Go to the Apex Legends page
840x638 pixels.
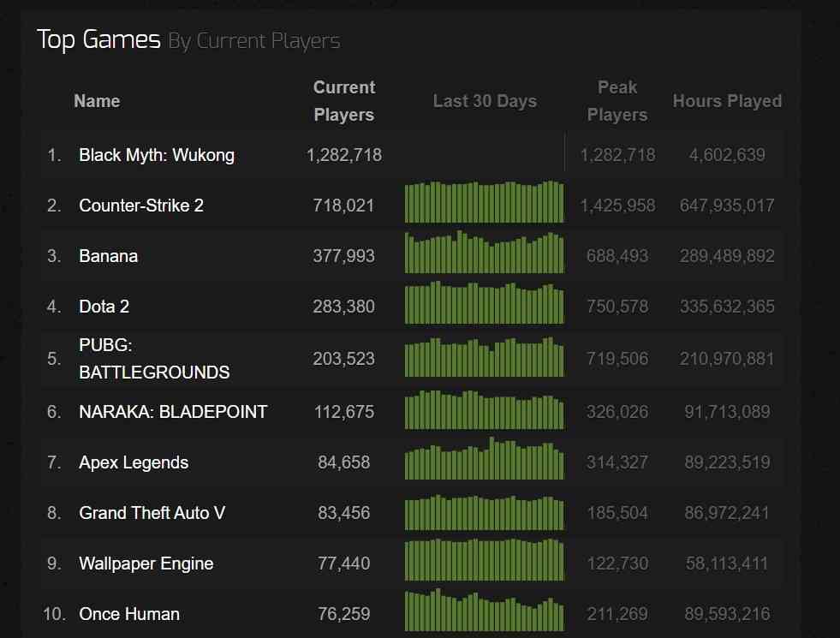(134, 462)
